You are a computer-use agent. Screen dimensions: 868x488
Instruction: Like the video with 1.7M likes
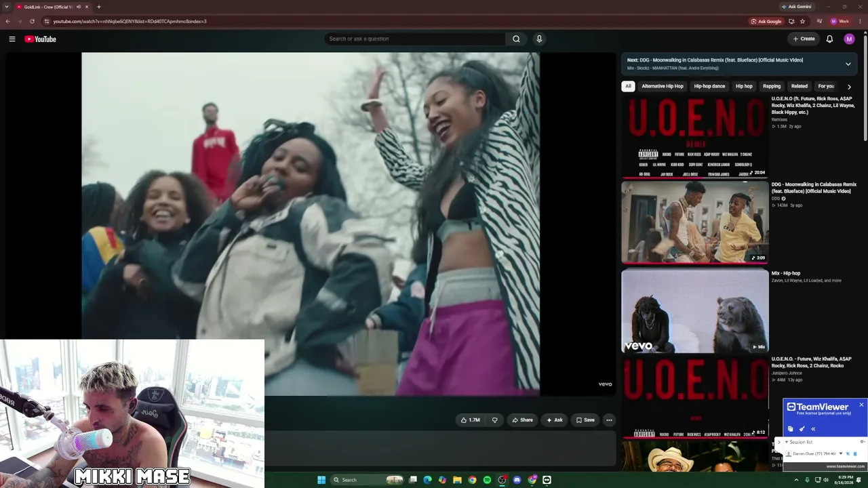(470, 420)
